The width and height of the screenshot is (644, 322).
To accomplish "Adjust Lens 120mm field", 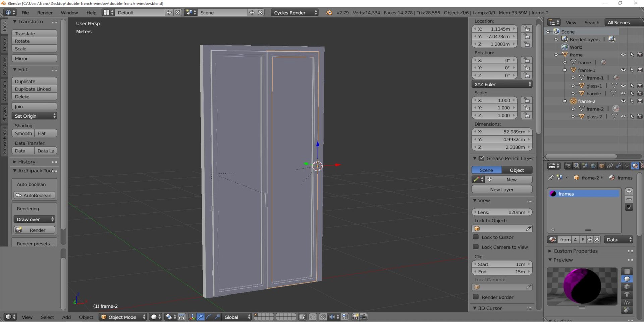I will click(x=502, y=212).
